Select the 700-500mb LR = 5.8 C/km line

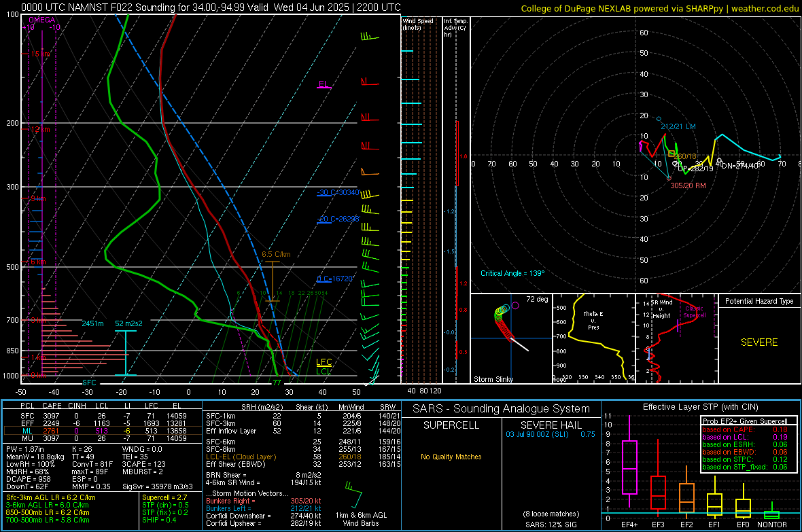(x=48, y=520)
